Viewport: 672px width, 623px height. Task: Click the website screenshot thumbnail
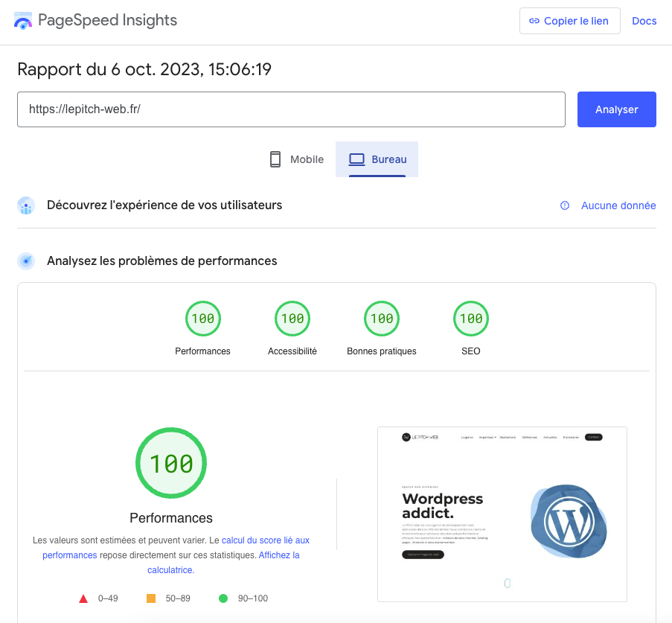coord(502,514)
